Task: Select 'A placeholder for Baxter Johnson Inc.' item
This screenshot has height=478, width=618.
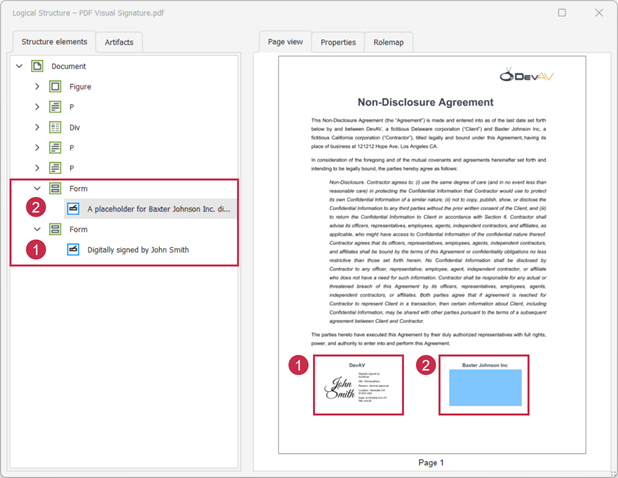Action: 158,209
